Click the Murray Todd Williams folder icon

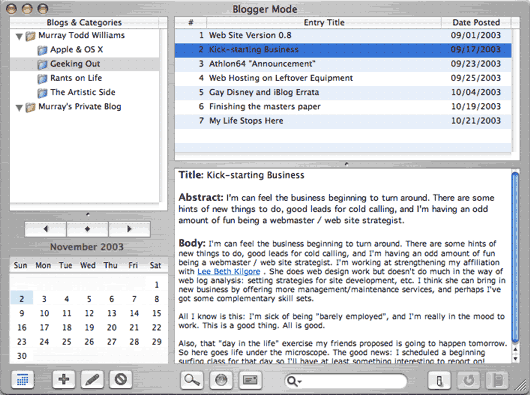[30, 36]
